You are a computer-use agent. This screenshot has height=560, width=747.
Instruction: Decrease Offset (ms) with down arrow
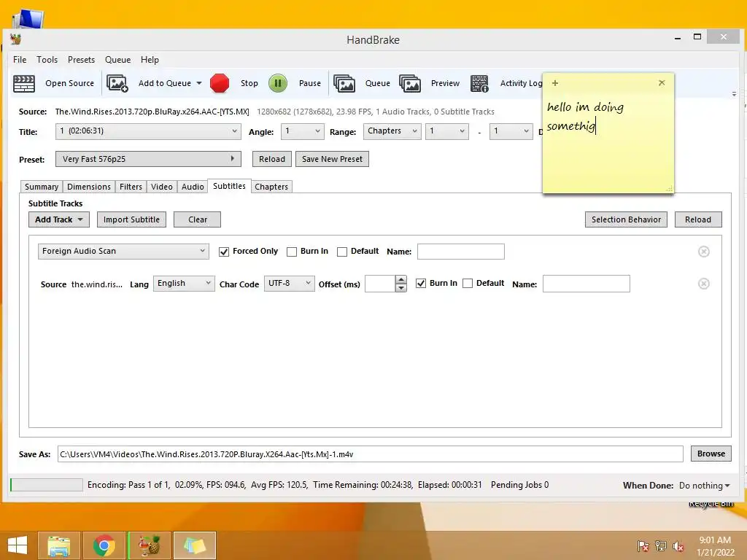(x=401, y=287)
